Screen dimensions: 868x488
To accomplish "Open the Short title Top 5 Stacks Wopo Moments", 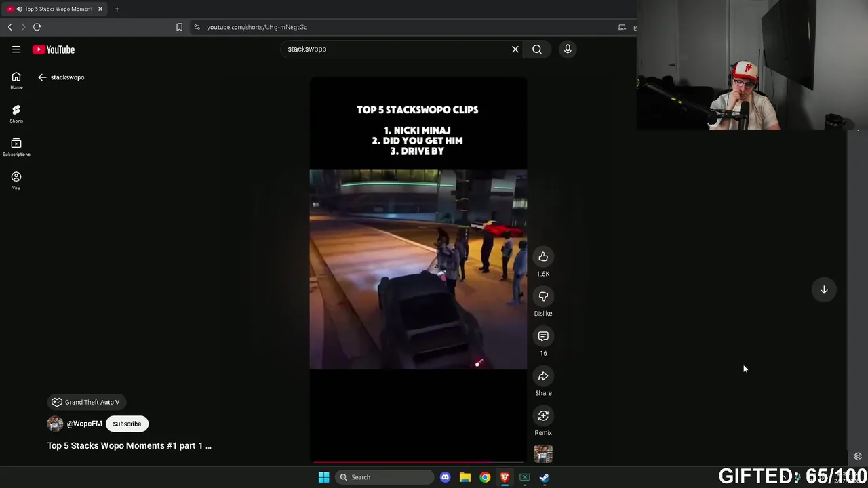I will (129, 445).
